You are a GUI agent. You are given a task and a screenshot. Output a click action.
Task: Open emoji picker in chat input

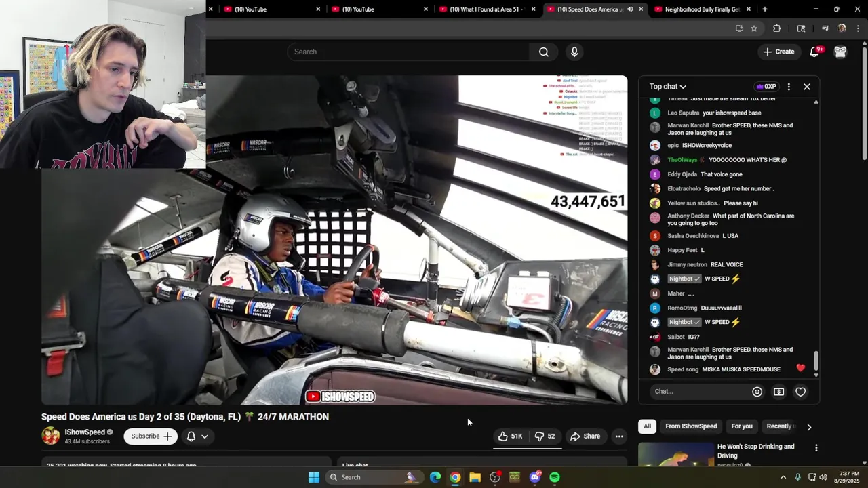(757, 392)
